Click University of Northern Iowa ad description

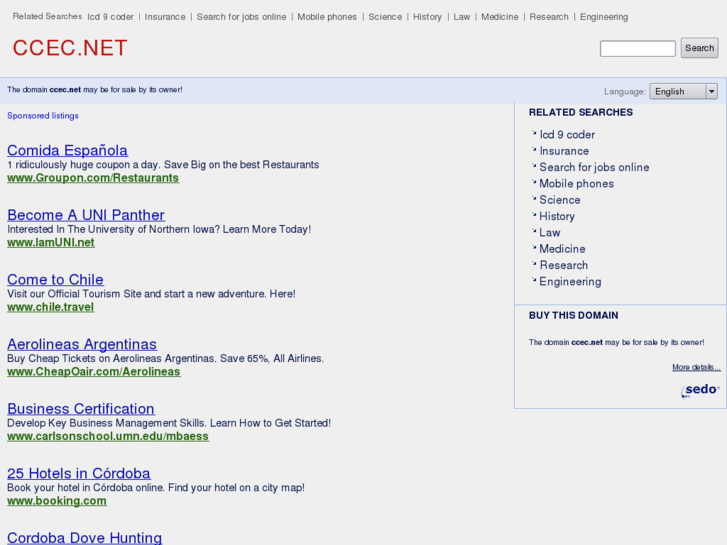[x=159, y=229]
